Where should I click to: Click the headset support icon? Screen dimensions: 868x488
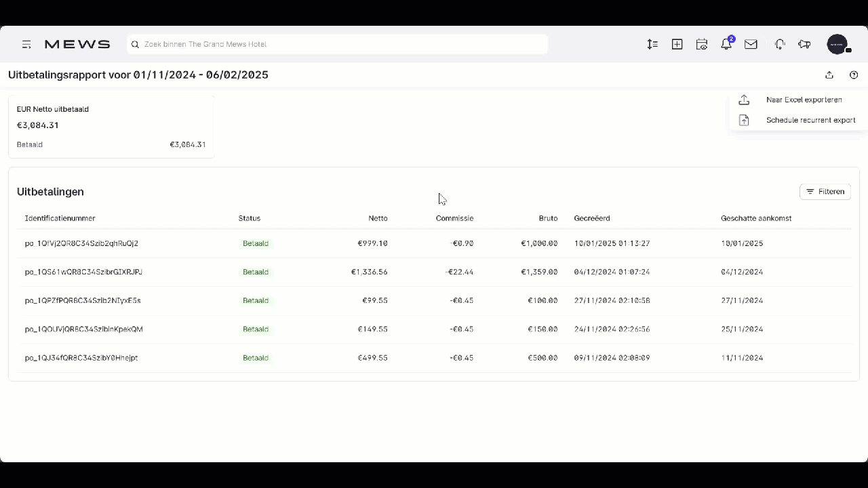pos(780,44)
